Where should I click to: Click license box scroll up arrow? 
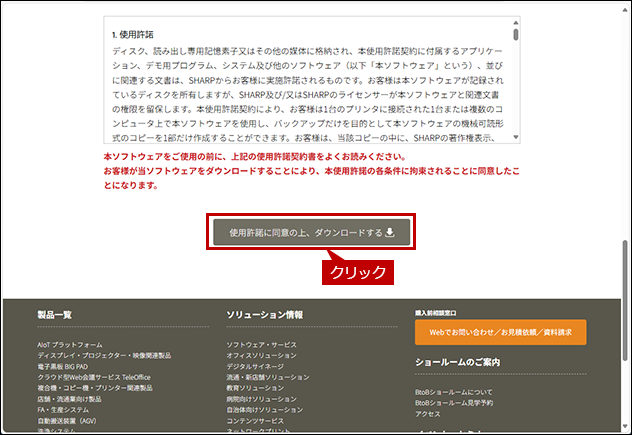click(x=516, y=23)
